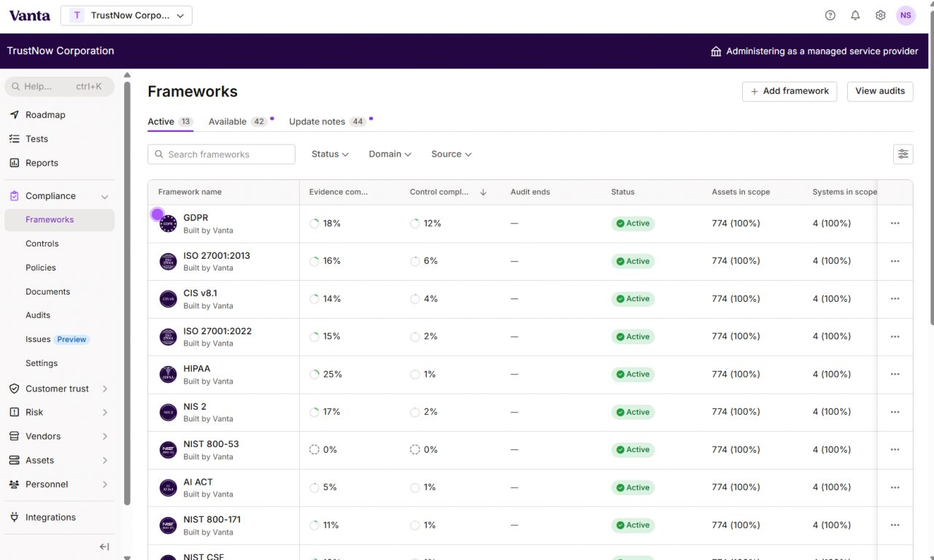934x560 pixels.
Task: Sort by the Control completion arrow
Action: click(x=483, y=192)
